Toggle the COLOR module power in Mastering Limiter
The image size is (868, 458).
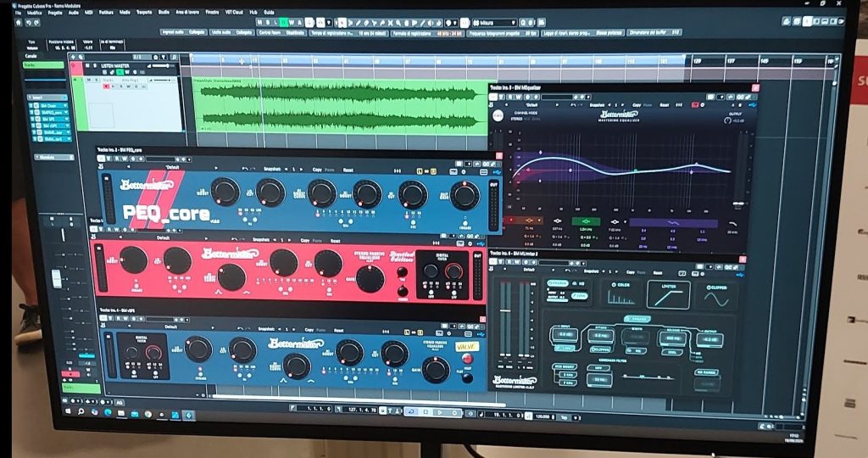click(614, 285)
